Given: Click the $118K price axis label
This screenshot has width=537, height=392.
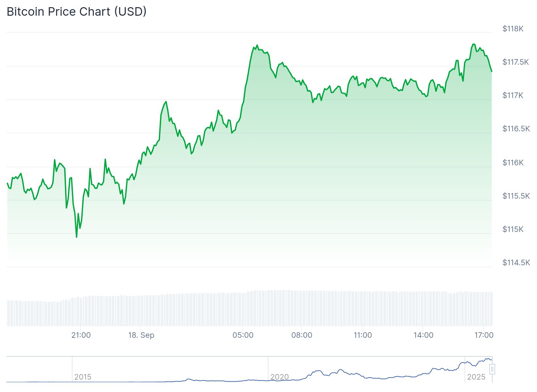Looking at the screenshot, I should point(513,29).
